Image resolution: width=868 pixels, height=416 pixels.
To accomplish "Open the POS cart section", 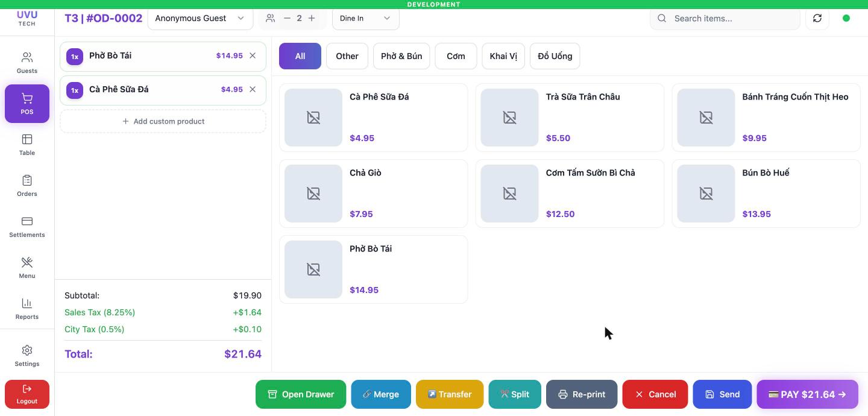I will 27,104.
